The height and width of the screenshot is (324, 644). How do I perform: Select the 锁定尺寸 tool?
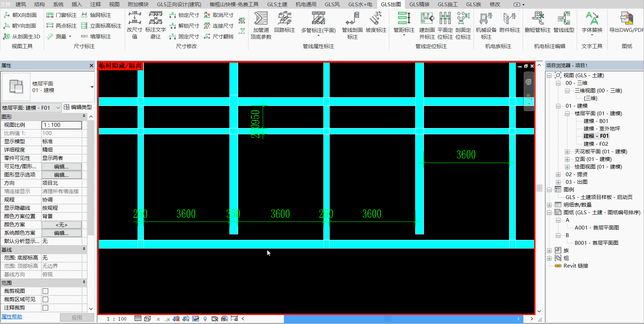click(184, 15)
